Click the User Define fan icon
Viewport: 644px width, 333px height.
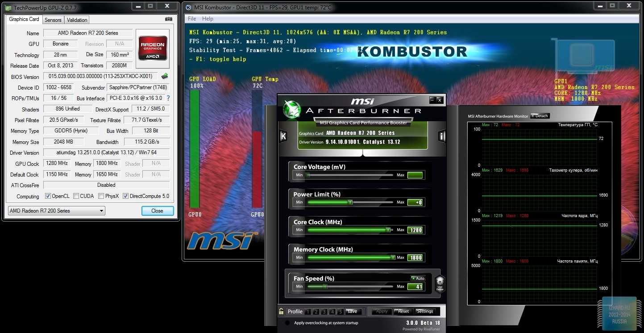click(440, 283)
